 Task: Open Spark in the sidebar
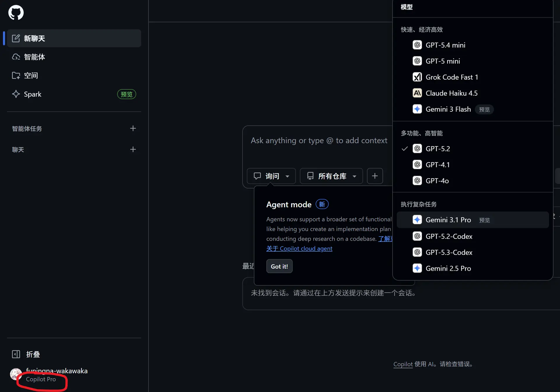(x=74, y=94)
